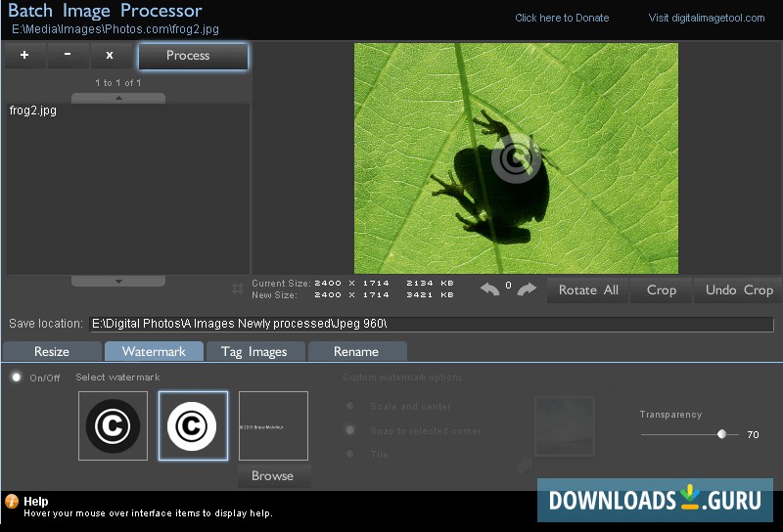Rotate image right with curved arrow

[527, 288]
